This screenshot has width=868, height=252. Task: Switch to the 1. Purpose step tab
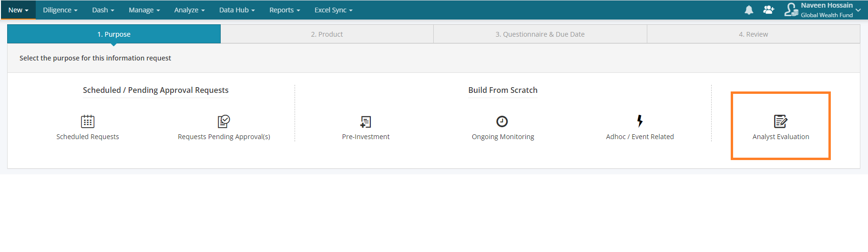114,34
